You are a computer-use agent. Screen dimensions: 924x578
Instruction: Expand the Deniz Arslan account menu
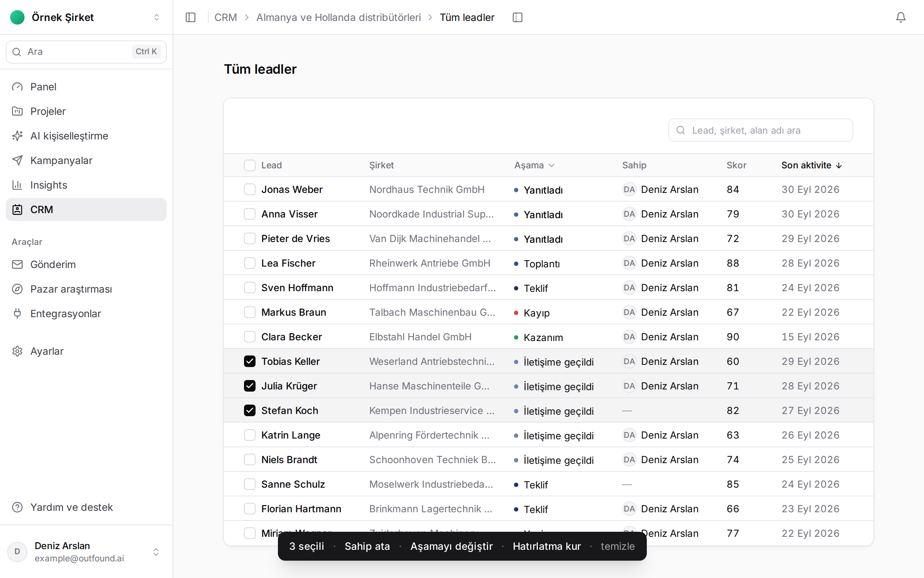point(86,552)
